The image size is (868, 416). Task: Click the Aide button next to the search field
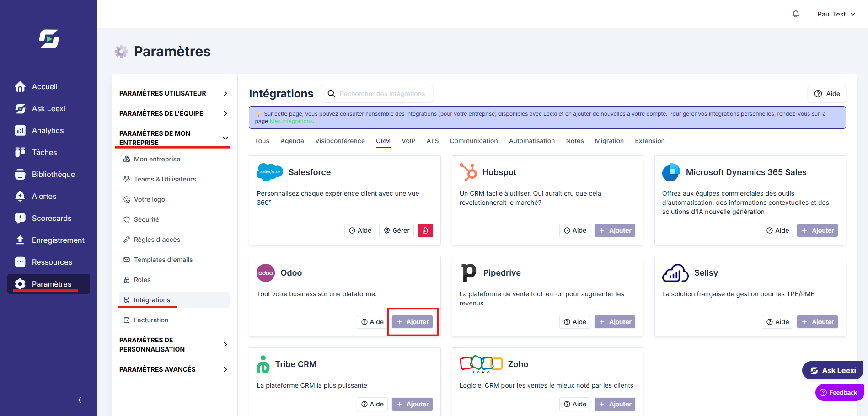pyautogui.click(x=827, y=94)
